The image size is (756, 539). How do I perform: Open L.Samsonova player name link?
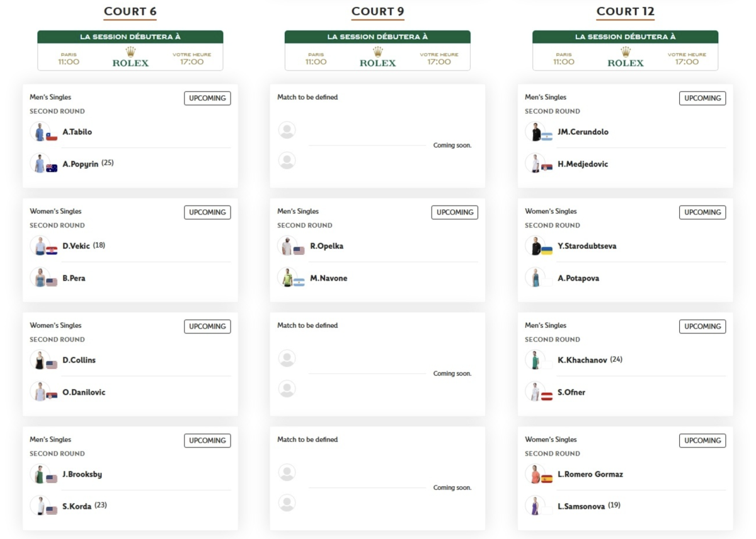[x=581, y=506]
